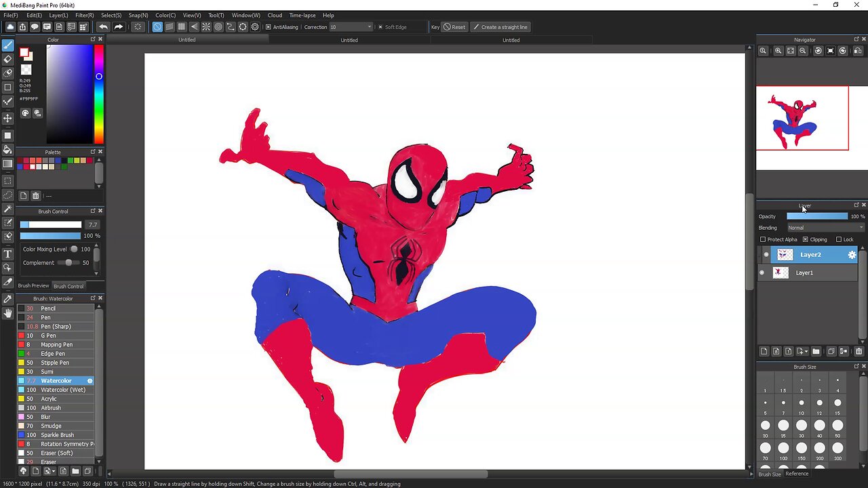868x488 pixels.
Task: Delete palette color with trash icon
Action: (x=36, y=196)
